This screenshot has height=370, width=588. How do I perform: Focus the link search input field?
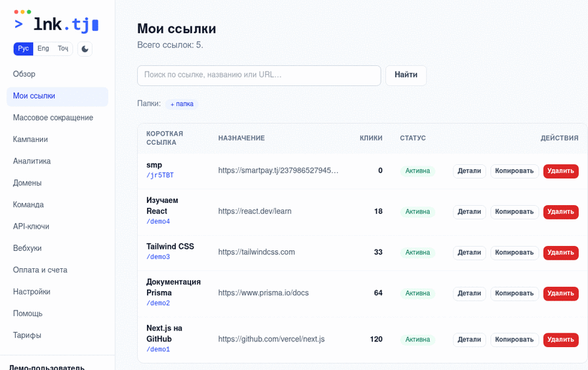click(x=259, y=75)
